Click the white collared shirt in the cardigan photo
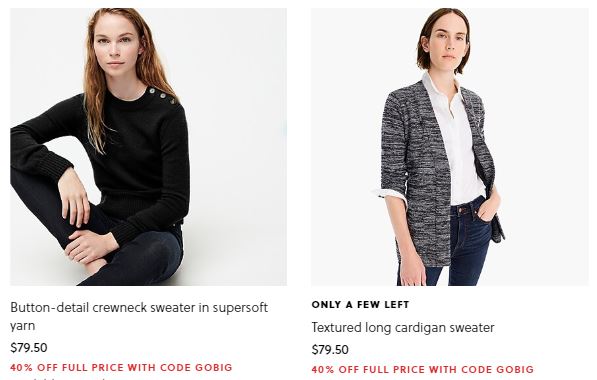The height and width of the screenshot is (380, 597). (x=457, y=141)
